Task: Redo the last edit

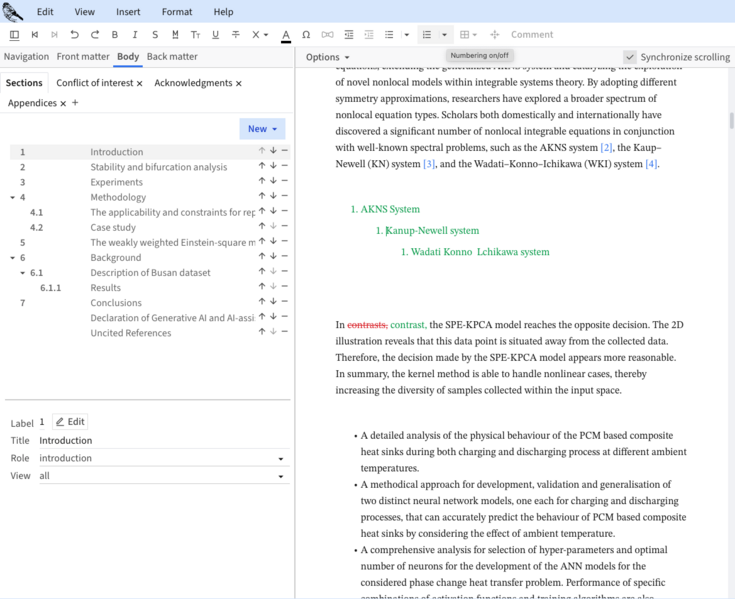Action: coord(95,35)
